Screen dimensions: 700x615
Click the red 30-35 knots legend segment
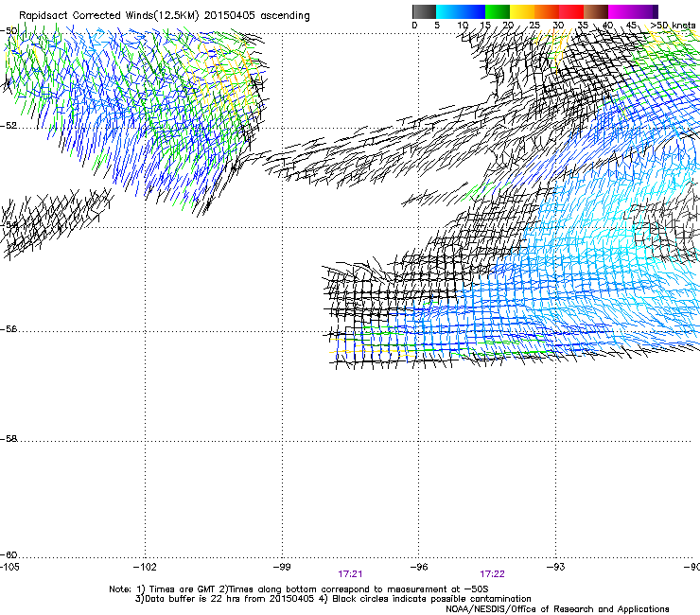point(571,11)
